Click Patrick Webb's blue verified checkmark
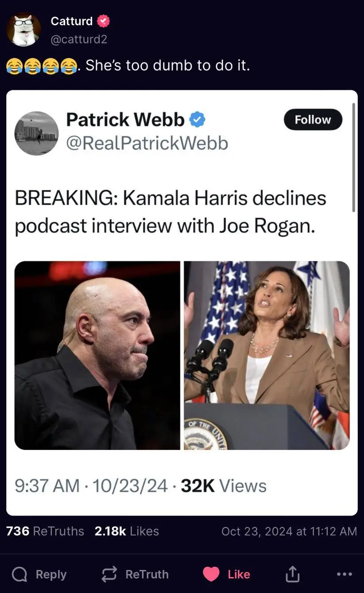Image resolution: width=364 pixels, height=593 pixels. coord(197,120)
